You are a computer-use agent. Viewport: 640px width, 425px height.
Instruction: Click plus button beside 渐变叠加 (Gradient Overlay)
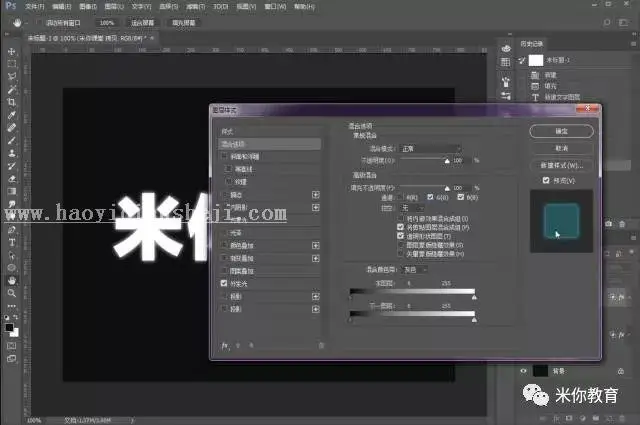(316, 258)
